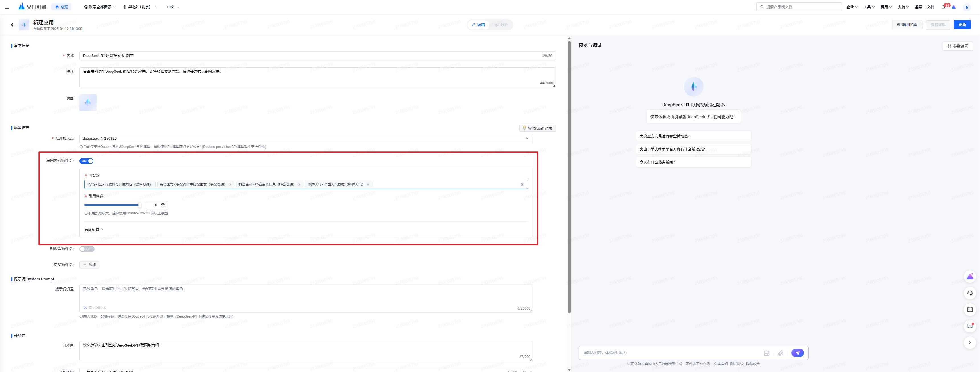Enable the 知识库插件 toggle
This screenshot has width=980, height=372.
tap(87, 249)
